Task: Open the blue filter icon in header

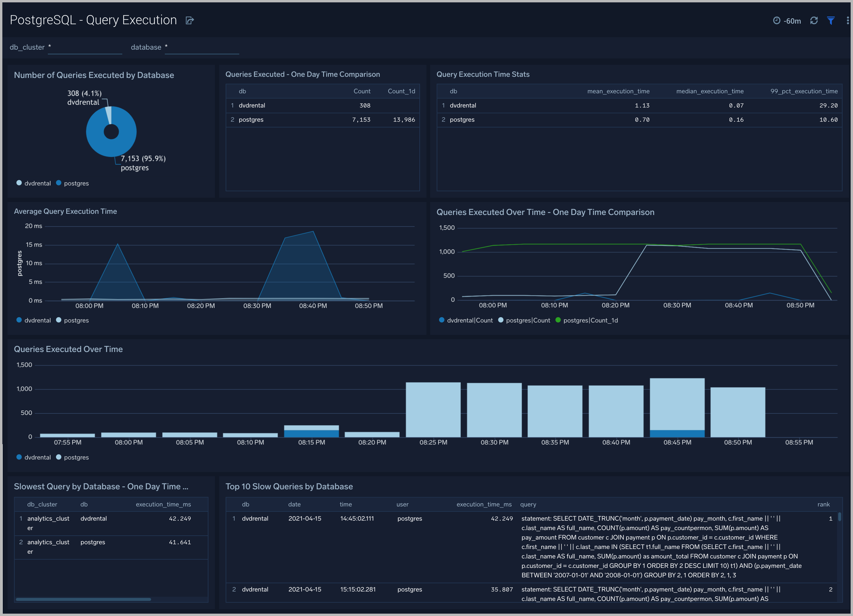Action: coord(831,21)
